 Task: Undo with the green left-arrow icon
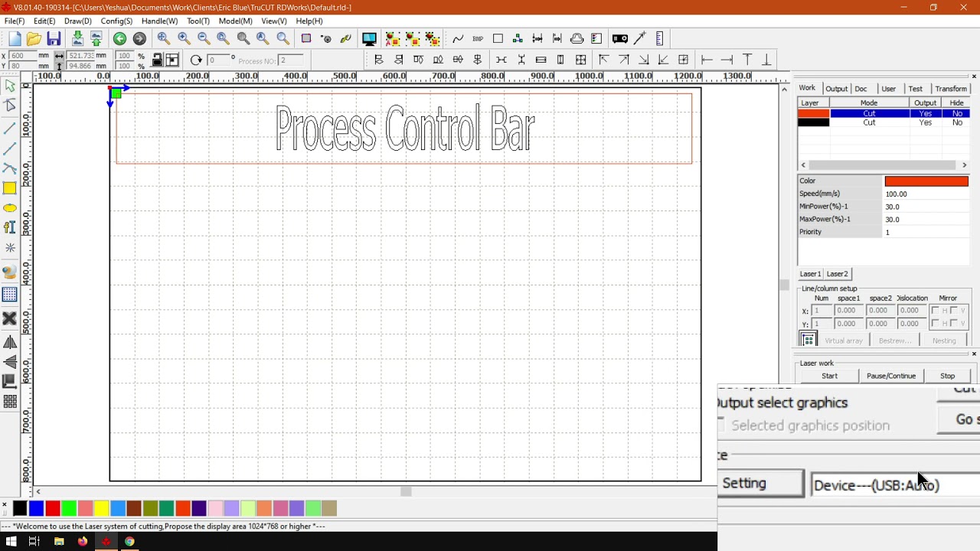(x=119, y=38)
